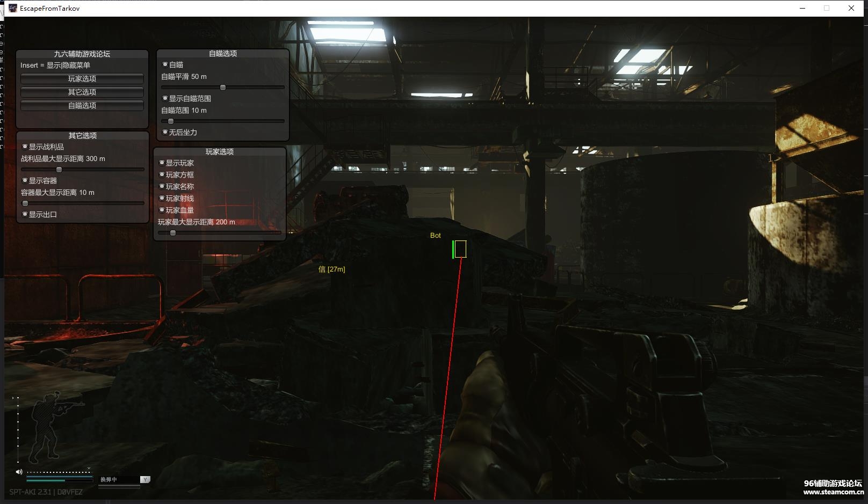Click the 战利品最大显示距离 slider handle
This screenshot has width=868, height=504.
(x=59, y=170)
